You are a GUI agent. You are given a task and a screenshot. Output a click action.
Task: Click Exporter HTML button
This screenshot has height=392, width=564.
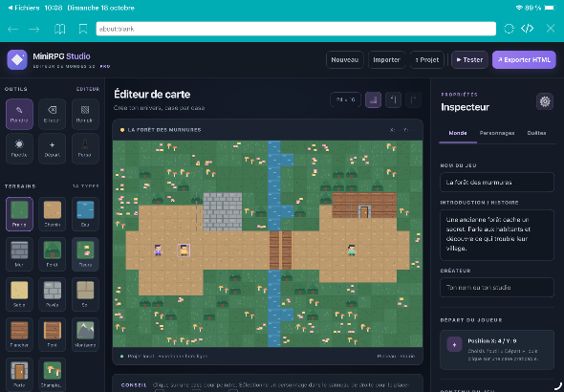524,59
